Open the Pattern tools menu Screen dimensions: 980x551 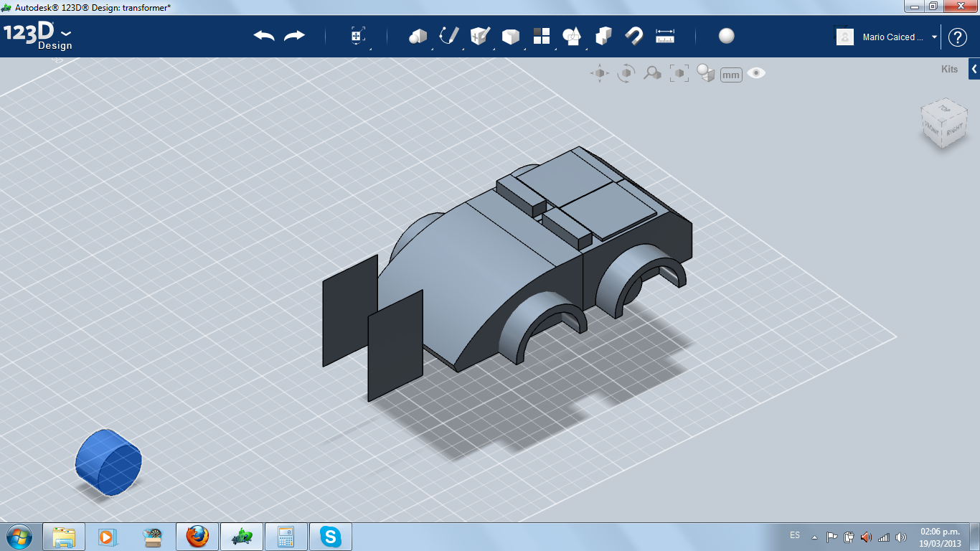pyautogui.click(x=541, y=37)
